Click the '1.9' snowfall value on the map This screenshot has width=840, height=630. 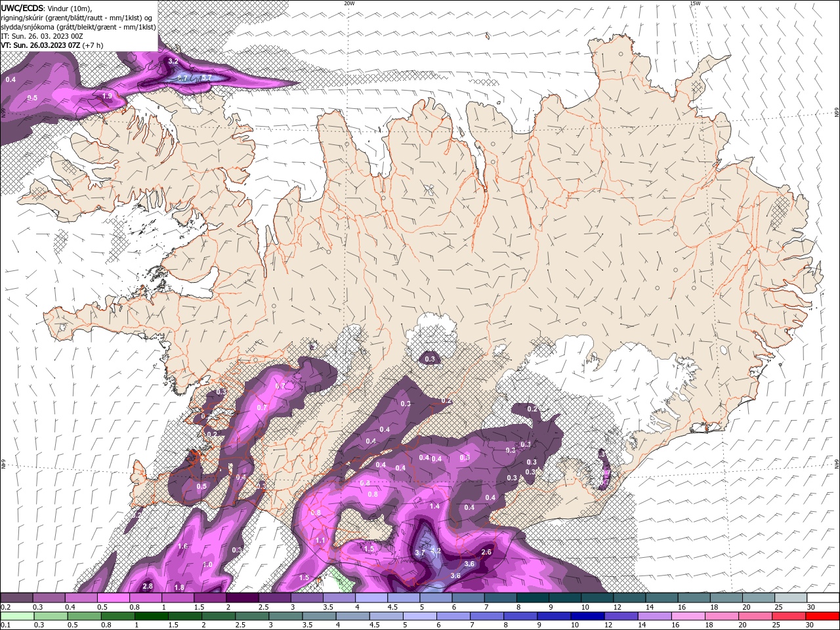click(x=107, y=96)
